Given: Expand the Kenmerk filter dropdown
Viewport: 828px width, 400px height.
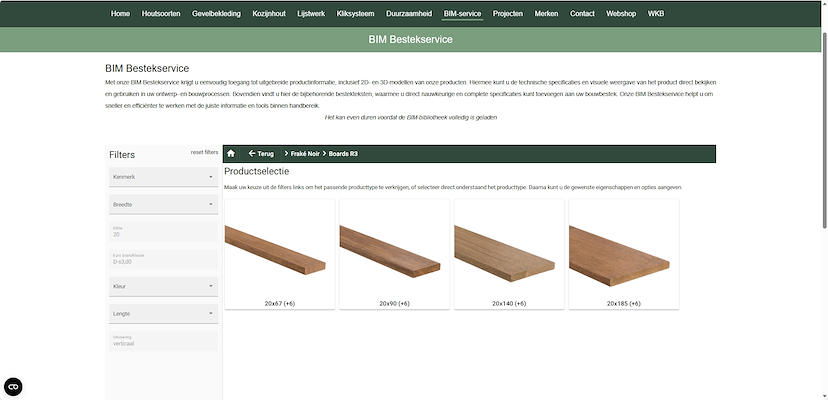Looking at the screenshot, I should pyautogui.click(x=162, y=177).
